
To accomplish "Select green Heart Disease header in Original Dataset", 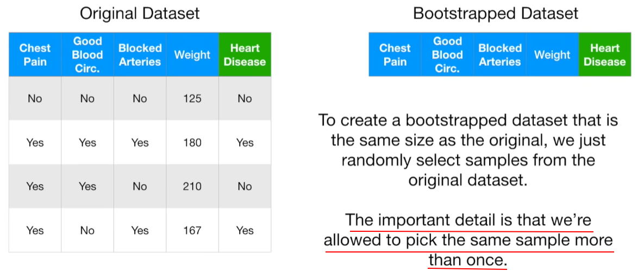I will point(245,55).
